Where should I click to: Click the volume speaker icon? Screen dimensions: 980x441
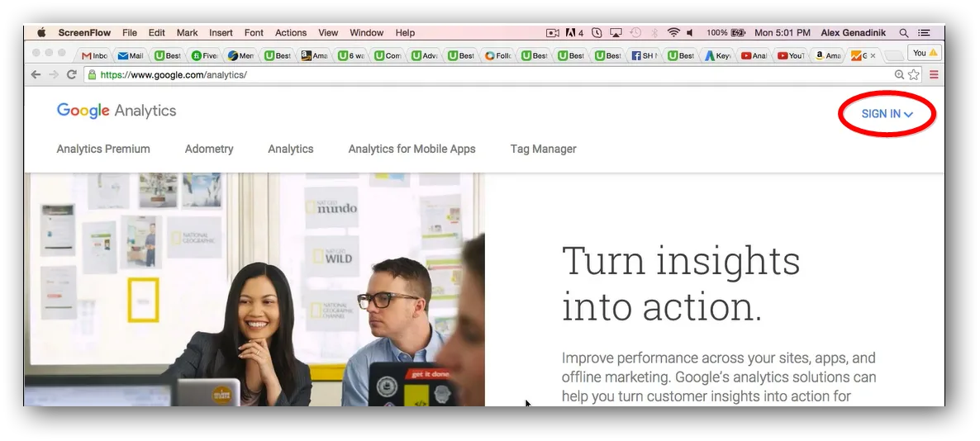click(690, 32)
